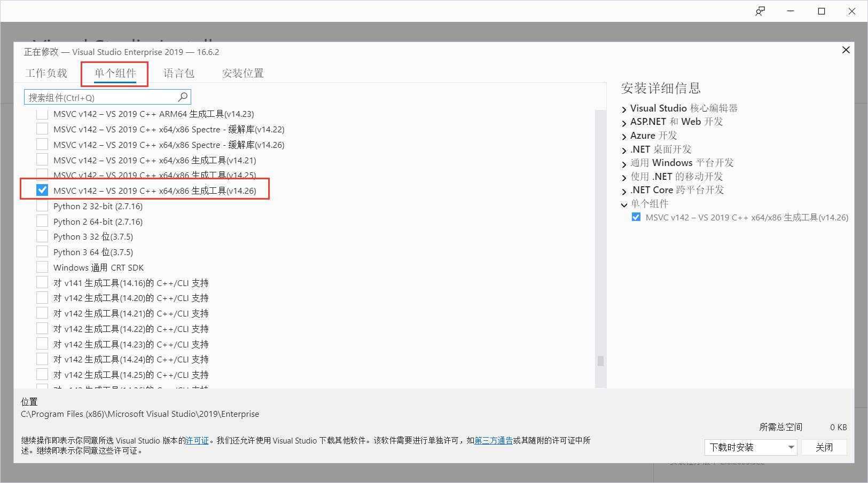Select the 单个组件 tab
Screen dimensions: 868x483
tap(115, 73)
